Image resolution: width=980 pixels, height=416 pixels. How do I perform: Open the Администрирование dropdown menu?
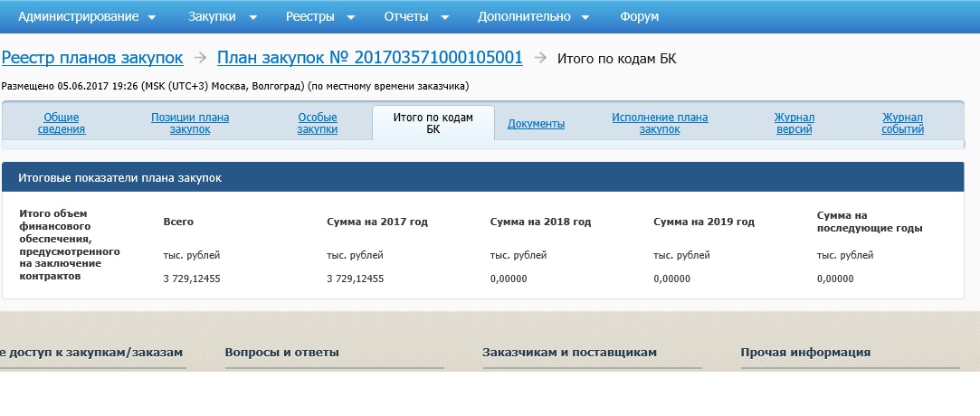click(x=86, y=16)
